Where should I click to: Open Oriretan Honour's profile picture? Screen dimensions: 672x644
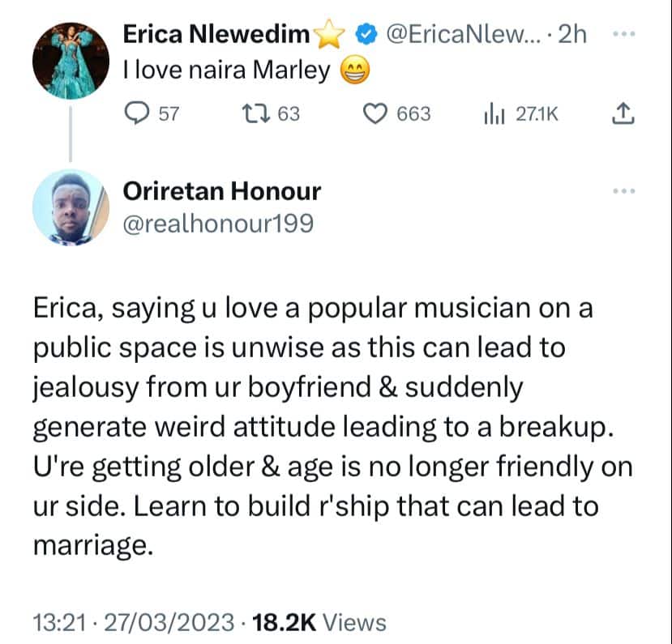(x=71, y=207)
